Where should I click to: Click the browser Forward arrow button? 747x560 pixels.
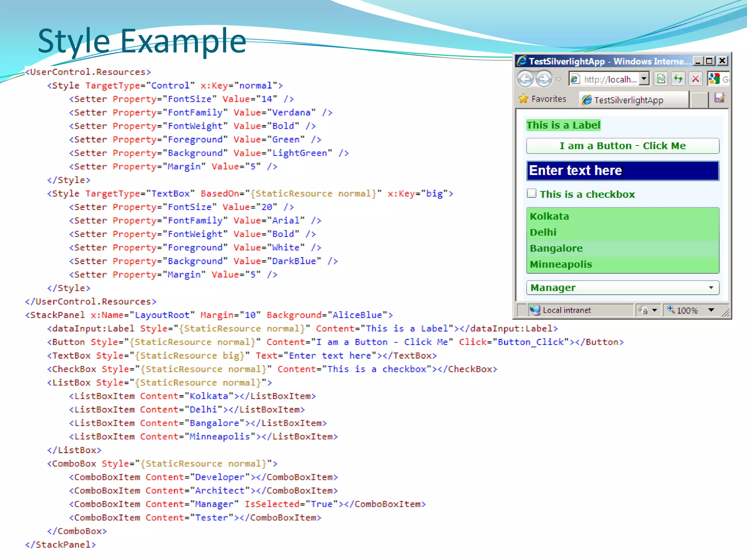(544, 79)
